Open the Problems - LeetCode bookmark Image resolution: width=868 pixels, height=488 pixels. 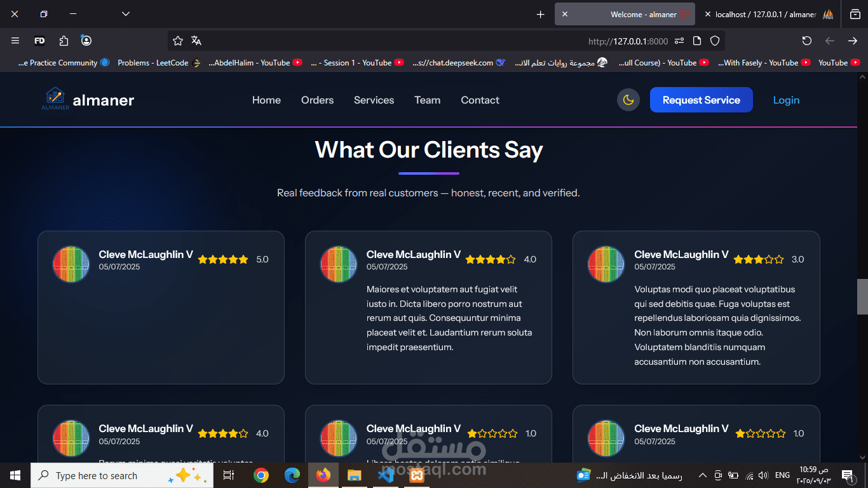(x=159, y=62)
